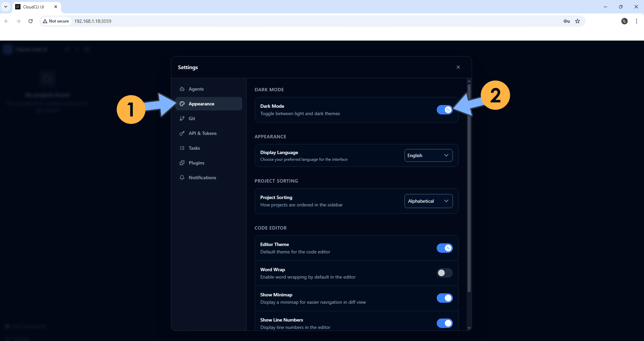644x341 pixels.
Task: Open the Chrome three-dot menu
Action: click(x=636, y=21)
